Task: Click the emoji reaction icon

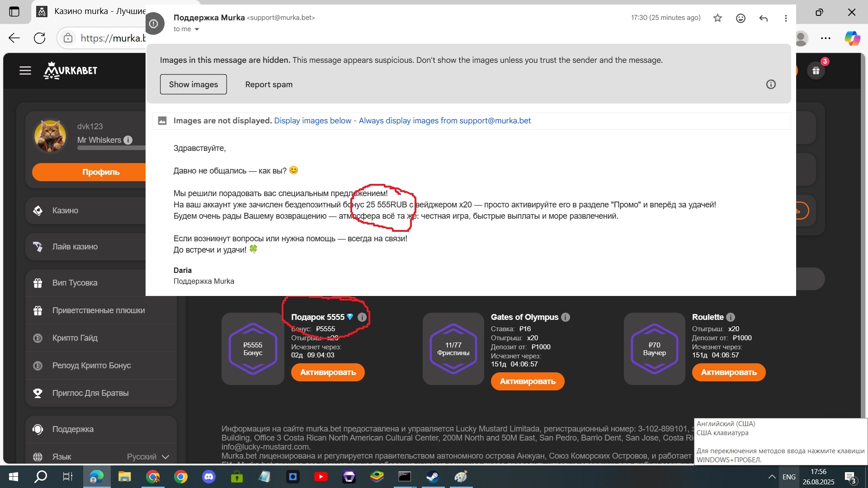Action: (x=741, y=18)
